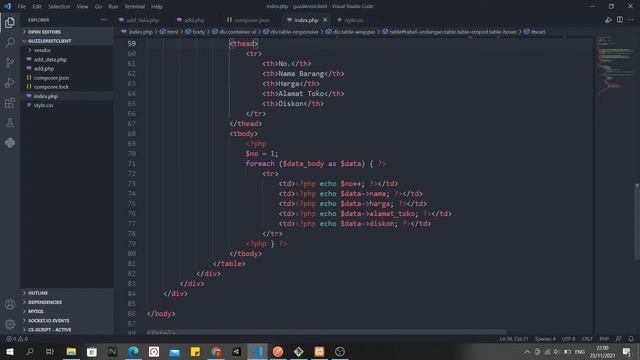640x360 pixels.
Task: Open the Mail app from the taskbar
Action: tap(175, 351)
